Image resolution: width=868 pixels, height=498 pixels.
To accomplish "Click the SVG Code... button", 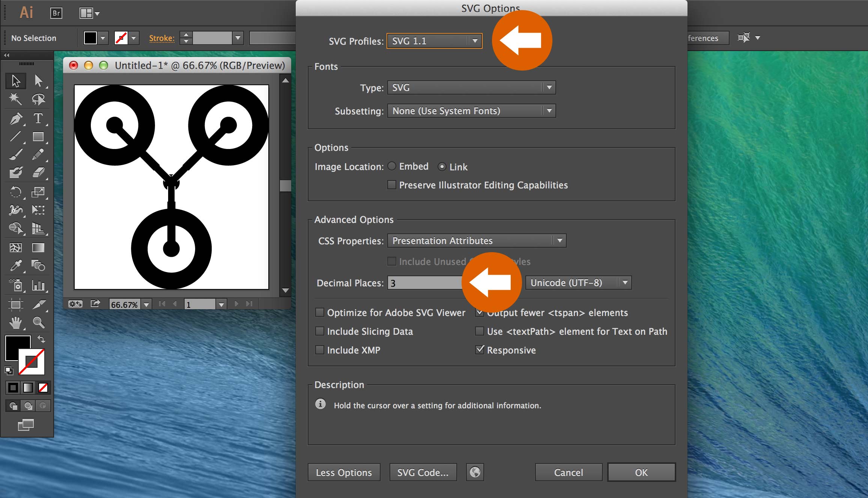I will point(423,472).
